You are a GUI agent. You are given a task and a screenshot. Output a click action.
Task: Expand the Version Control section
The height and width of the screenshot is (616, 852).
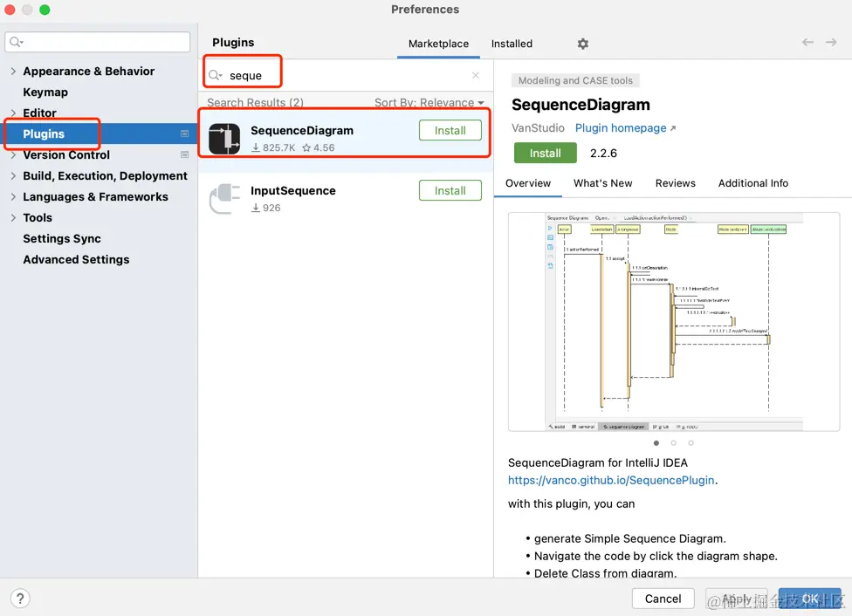coord(13,154)
